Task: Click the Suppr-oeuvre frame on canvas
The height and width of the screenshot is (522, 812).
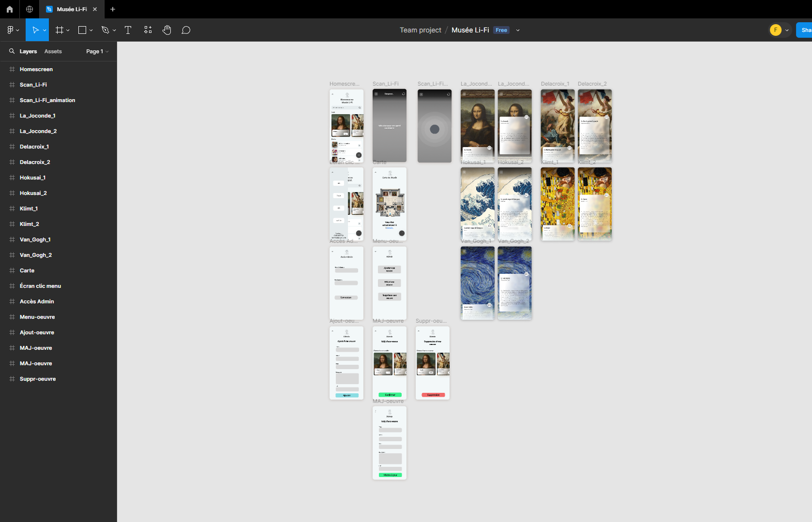Action: (433, 363)
